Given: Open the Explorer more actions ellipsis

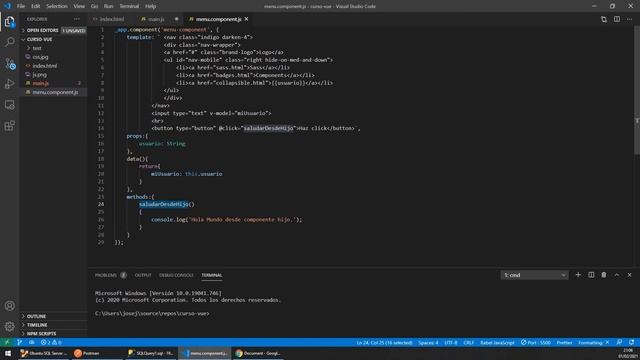Looking at the screenshot, I should (x=77, y=19).
